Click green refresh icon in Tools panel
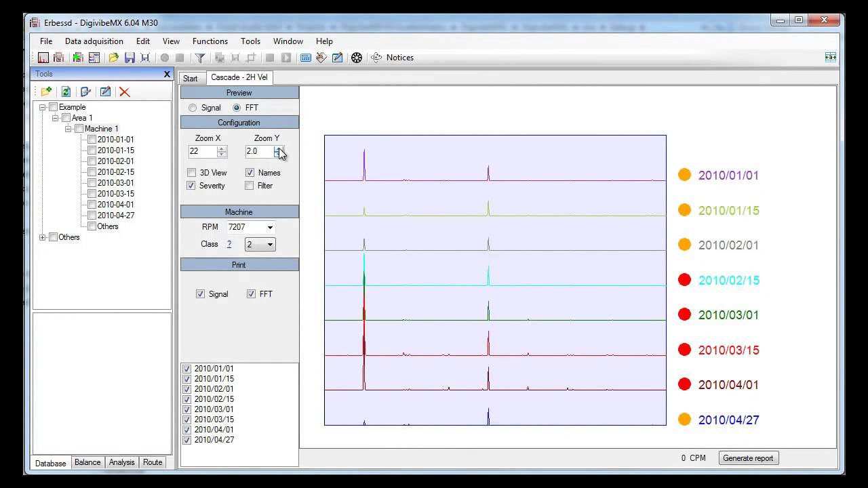This screenshot has width=868, height=488. coord(66,91)
